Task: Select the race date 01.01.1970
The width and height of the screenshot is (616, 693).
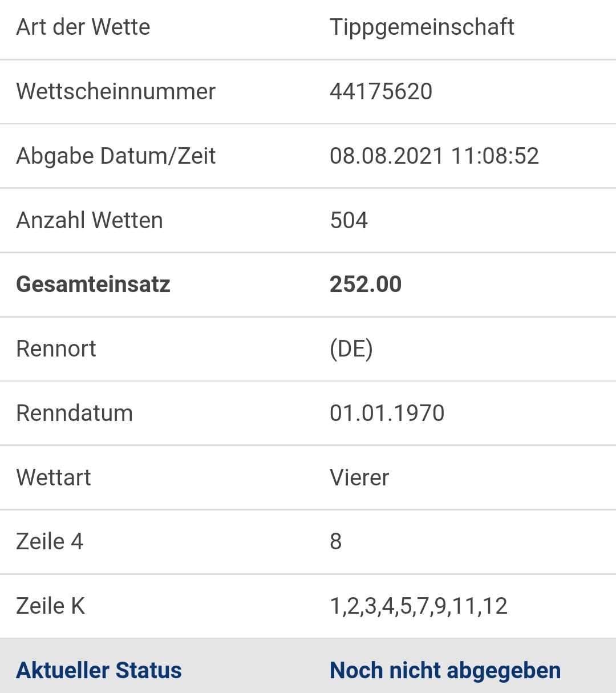Action: coord(387,413)
